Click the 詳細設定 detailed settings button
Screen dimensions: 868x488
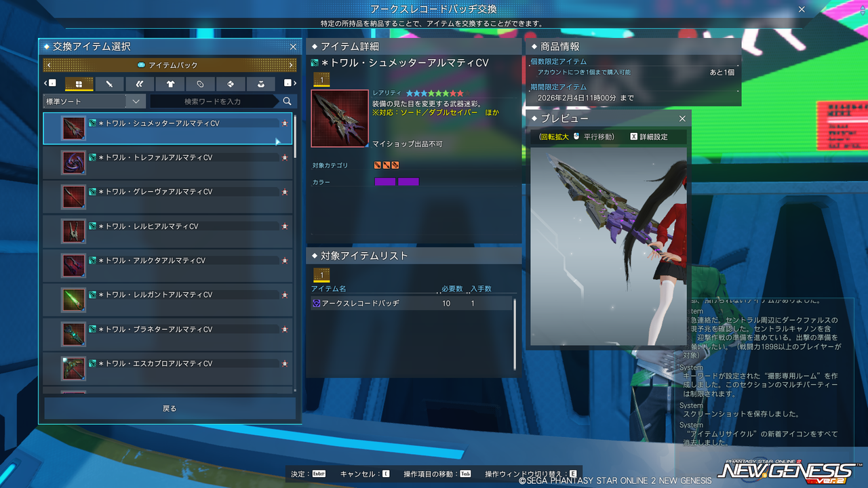649,137
